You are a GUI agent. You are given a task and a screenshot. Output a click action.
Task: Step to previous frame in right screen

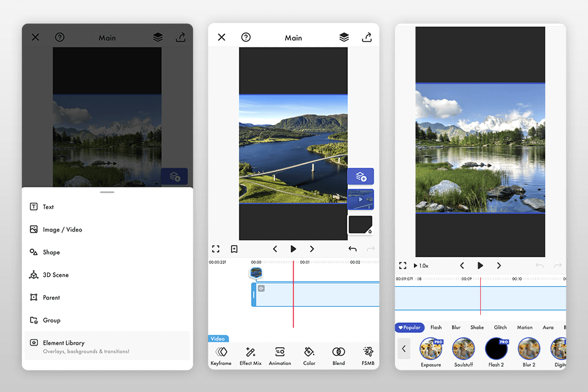(462, 266)
